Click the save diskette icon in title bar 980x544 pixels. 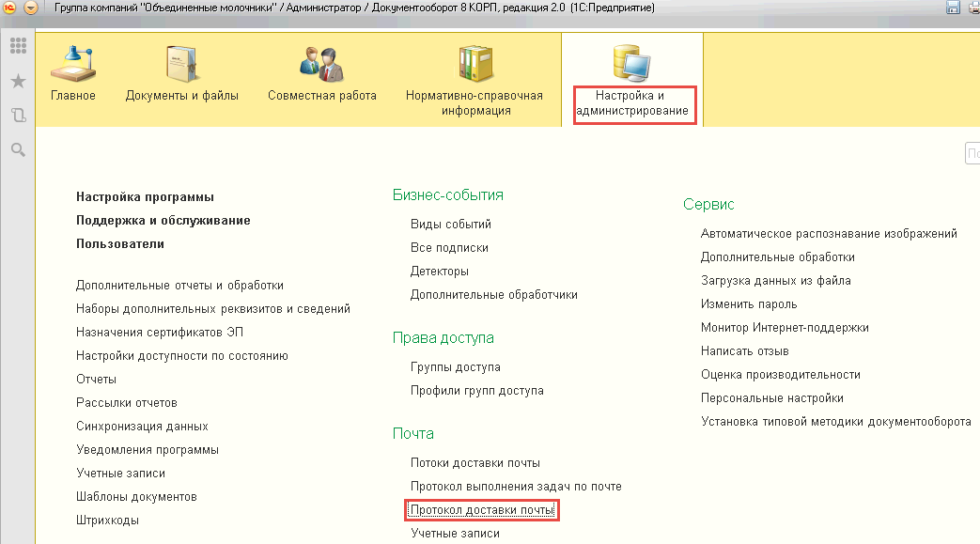953,8
